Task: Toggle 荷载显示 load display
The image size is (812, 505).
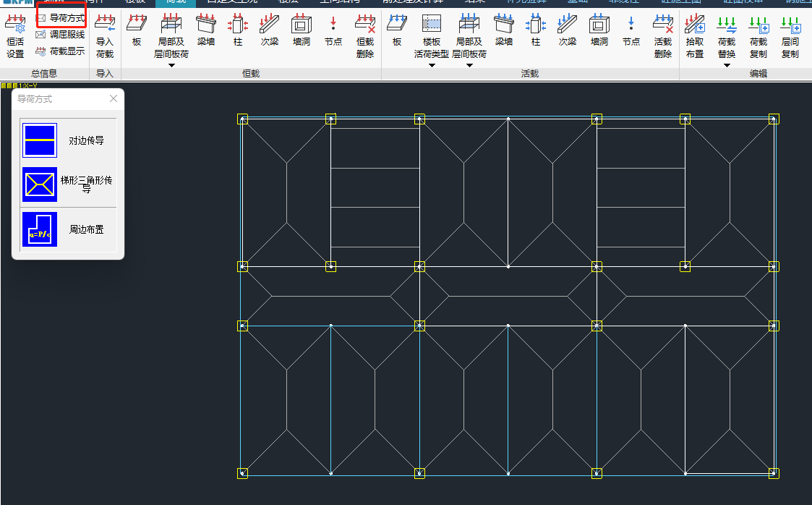Action: click(61, 51)
